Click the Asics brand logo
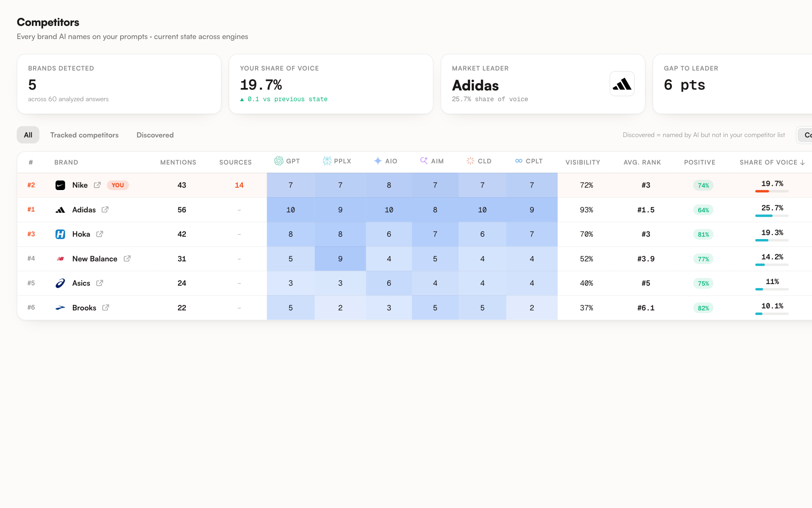 [60, 283]
